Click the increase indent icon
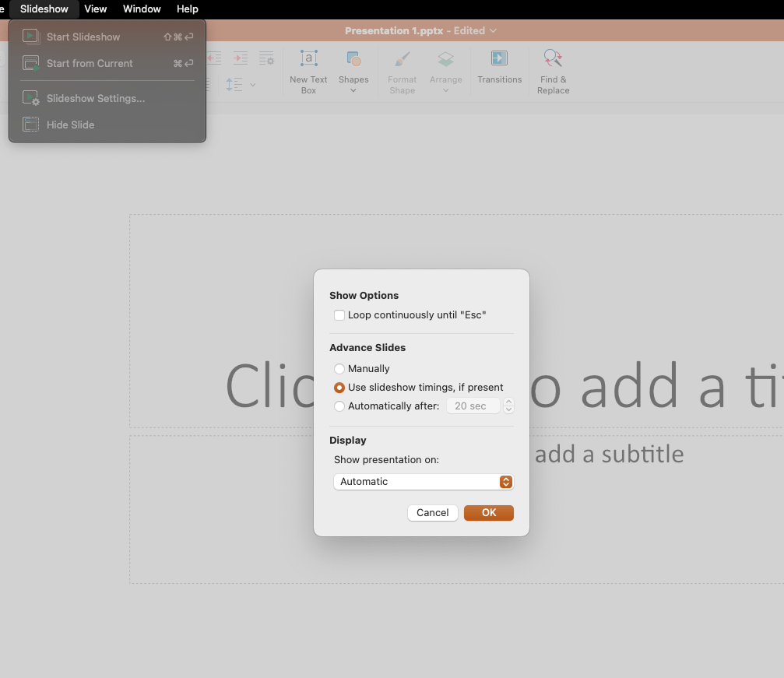 pos(240,58)
